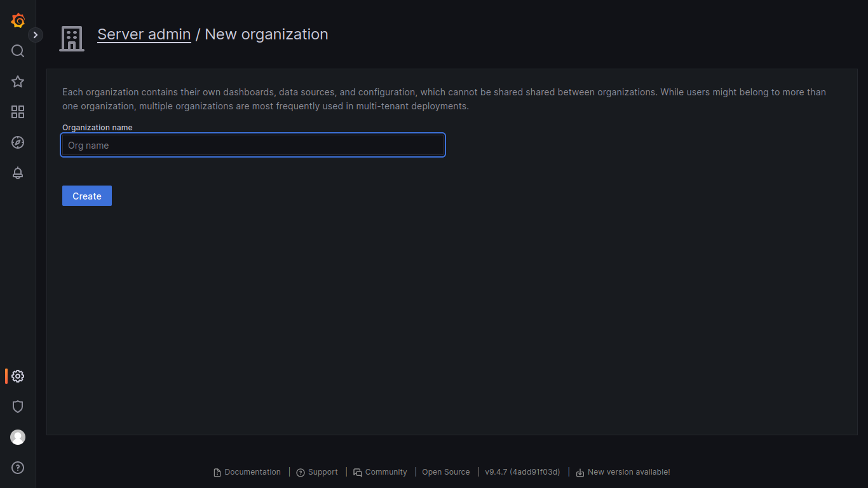Open the Configuration gear icon
868x488 pixels.
18,376
